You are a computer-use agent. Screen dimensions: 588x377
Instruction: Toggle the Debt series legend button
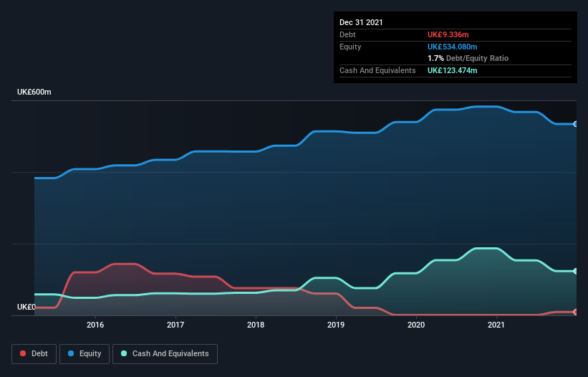34,354
